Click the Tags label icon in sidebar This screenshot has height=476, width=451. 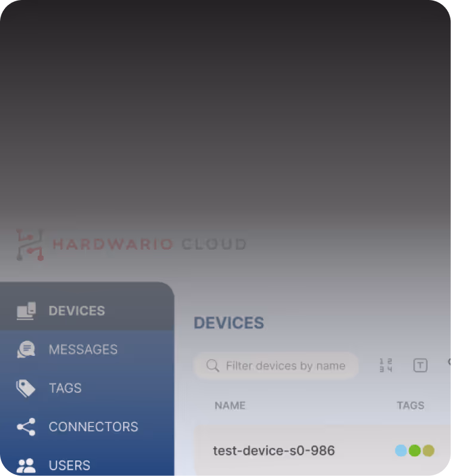point(26,388)
